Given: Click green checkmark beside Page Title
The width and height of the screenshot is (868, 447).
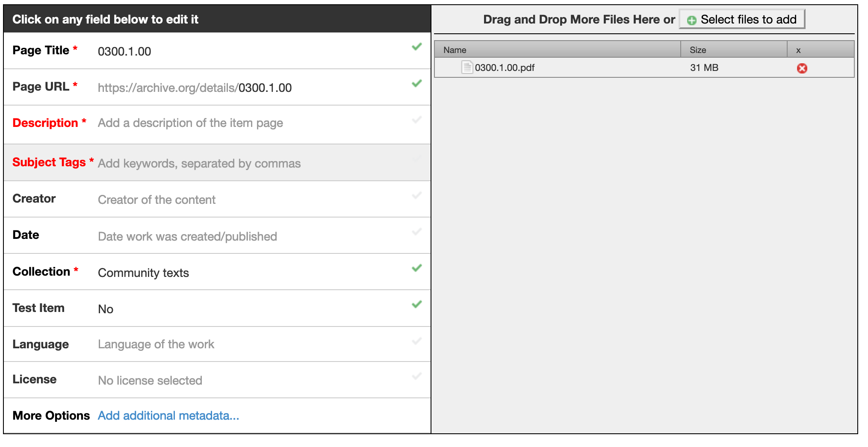Looking at the screenshot, I should coord(416,47).
